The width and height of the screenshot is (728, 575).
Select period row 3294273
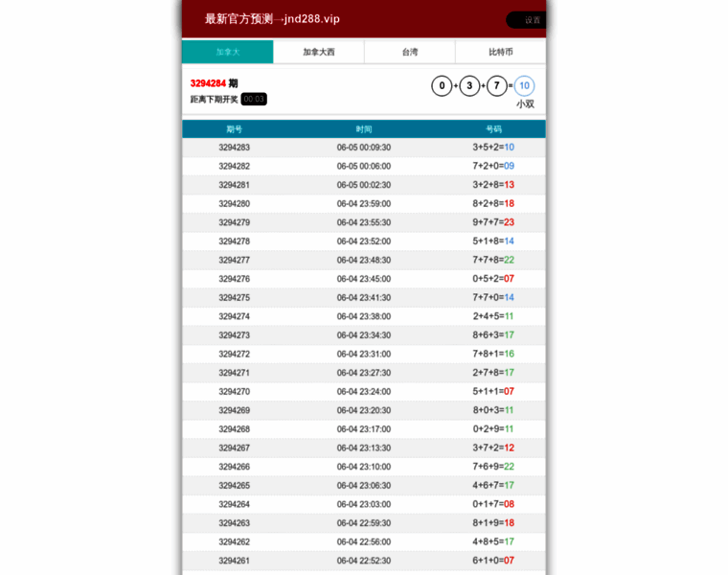pyautogui.click(x=364, y=335)
